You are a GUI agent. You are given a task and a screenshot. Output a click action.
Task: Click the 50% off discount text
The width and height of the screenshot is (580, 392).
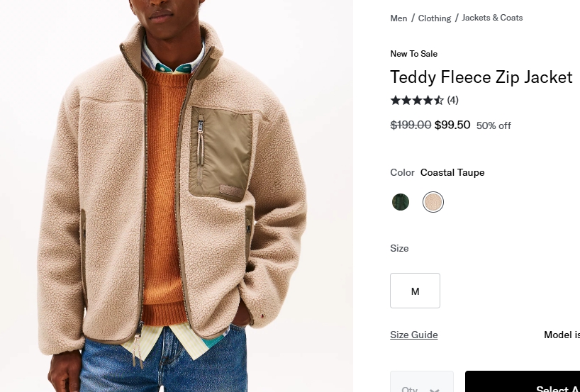pyautogui.click(x=493, y=125)
